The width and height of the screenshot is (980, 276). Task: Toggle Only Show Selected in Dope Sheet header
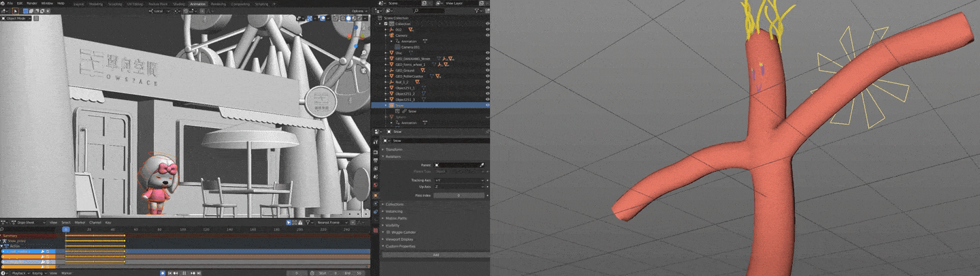coord(289,222)
